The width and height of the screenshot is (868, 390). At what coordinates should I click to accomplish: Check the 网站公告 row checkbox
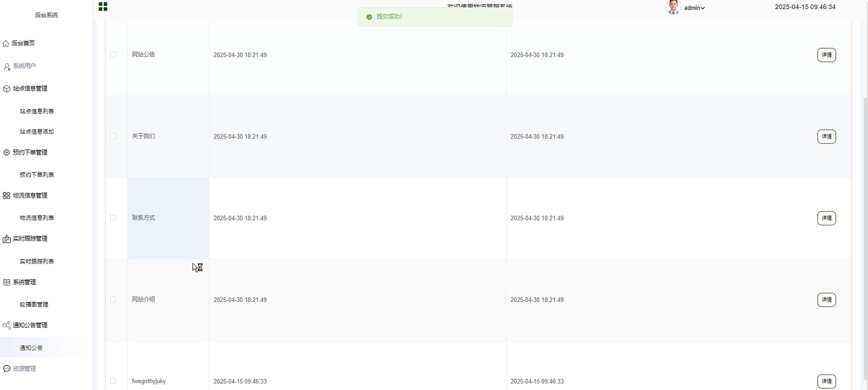(113, 55)
